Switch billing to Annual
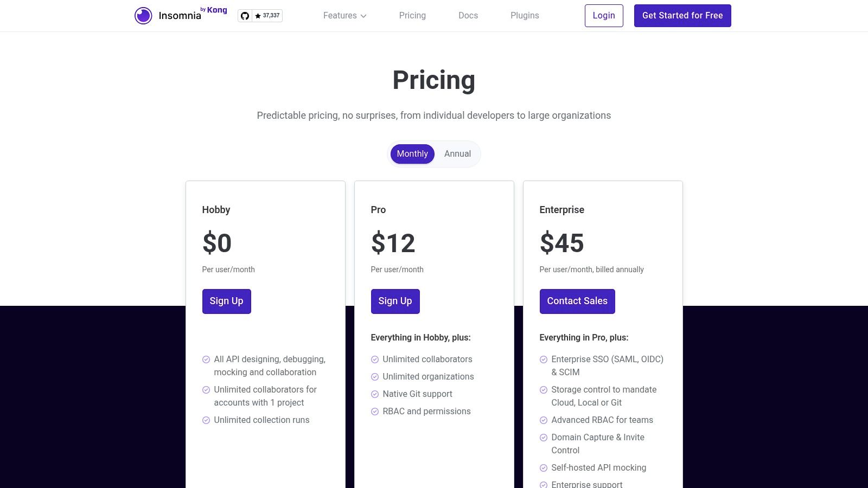Screen dimensions: 868x488 [457, 154]
